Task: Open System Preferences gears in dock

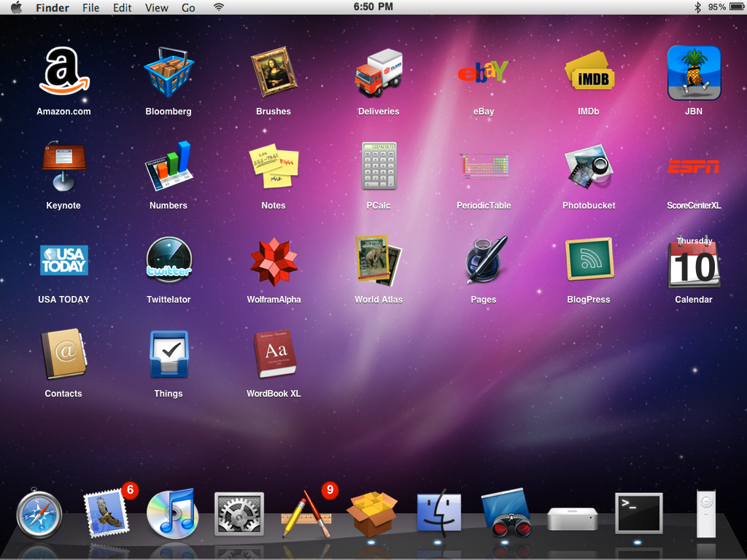Action: (239, 514)
